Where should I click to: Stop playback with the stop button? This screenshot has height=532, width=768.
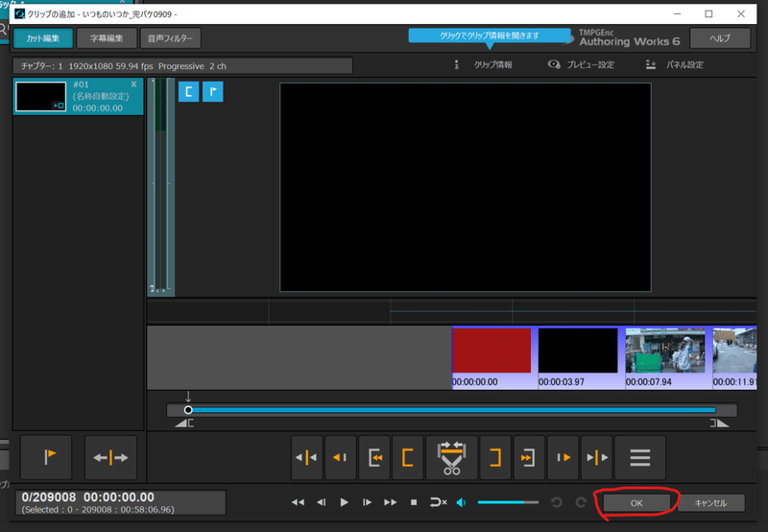tap(414, 502)
